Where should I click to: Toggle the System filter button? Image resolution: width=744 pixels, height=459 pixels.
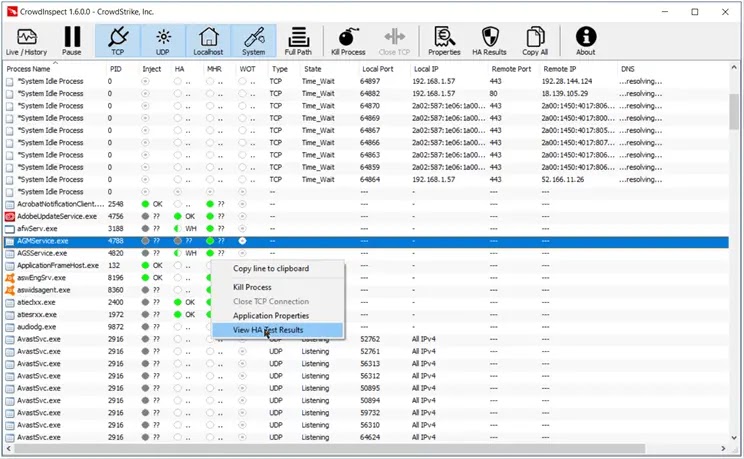coord(253,41)
